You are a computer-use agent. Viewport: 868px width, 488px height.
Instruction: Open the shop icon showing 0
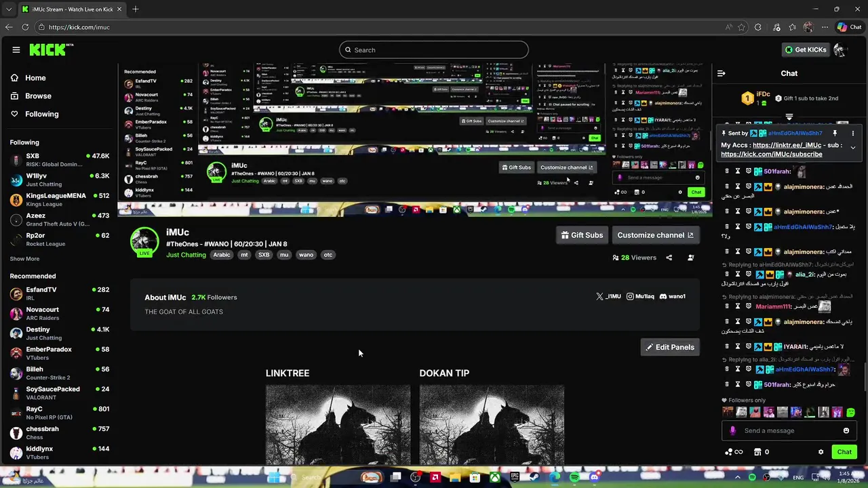762,452
